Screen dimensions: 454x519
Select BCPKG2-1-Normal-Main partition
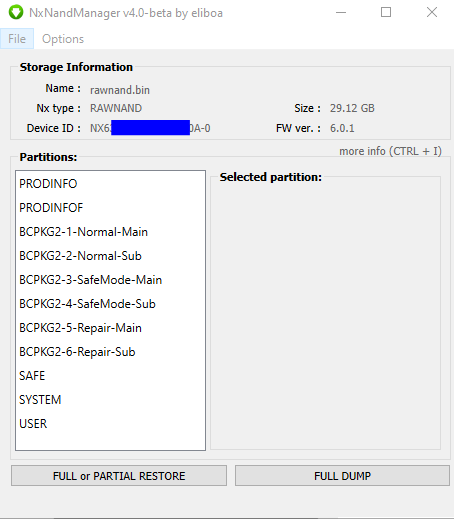click(x=110, y=232)
